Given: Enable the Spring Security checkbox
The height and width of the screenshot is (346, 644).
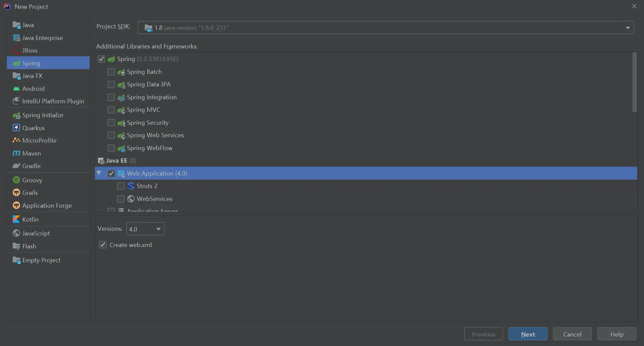Looking at the screenshot, I should tap(111, 123).
